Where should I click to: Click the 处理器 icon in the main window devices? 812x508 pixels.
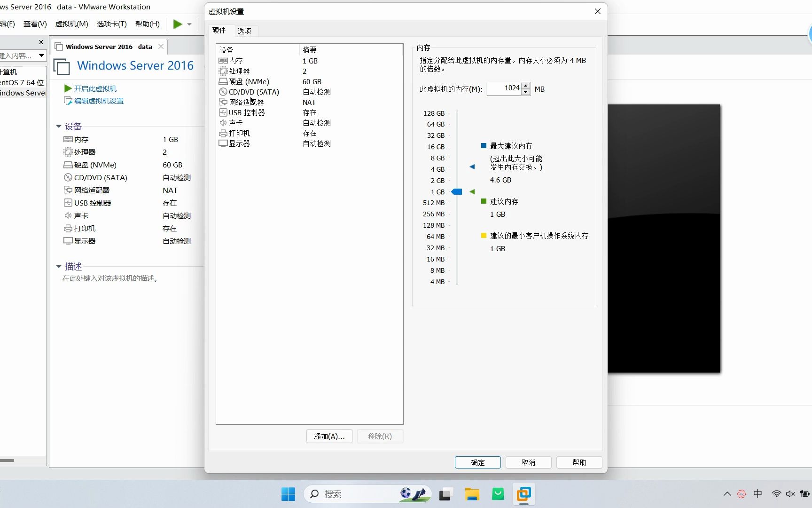pyautogui.click(x=68, y=152)
